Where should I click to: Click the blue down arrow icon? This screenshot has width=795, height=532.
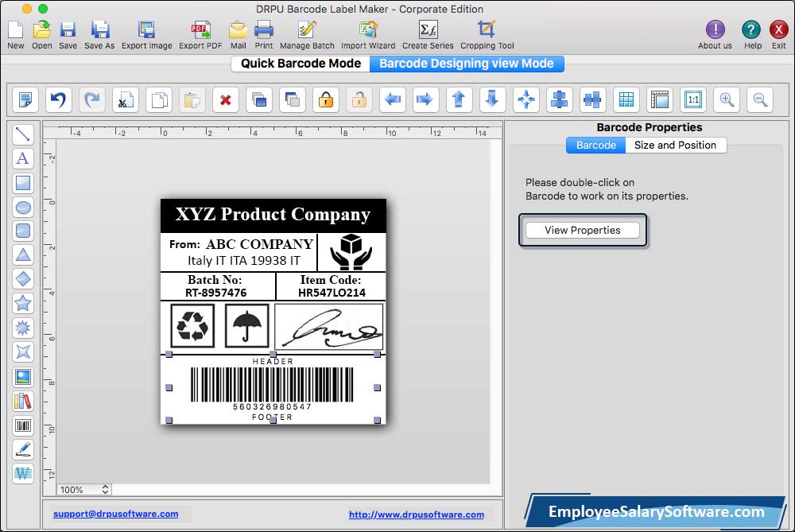coord(492,99)
